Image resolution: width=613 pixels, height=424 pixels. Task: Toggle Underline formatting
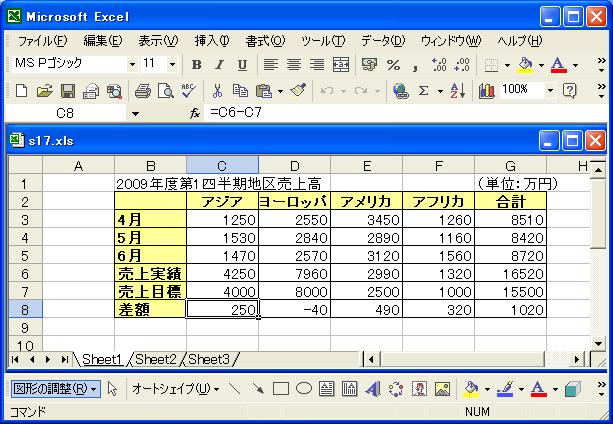(x=242, y=65)
